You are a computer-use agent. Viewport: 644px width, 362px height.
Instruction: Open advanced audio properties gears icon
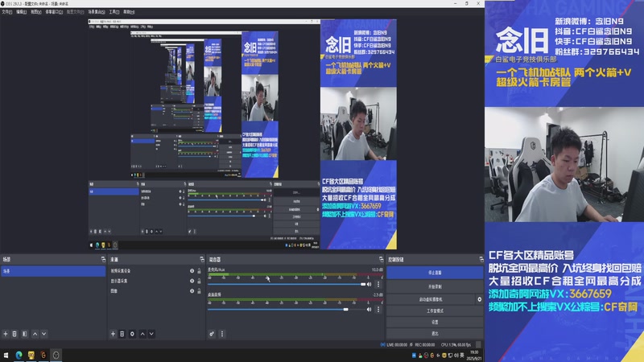(x=212, y=334)
